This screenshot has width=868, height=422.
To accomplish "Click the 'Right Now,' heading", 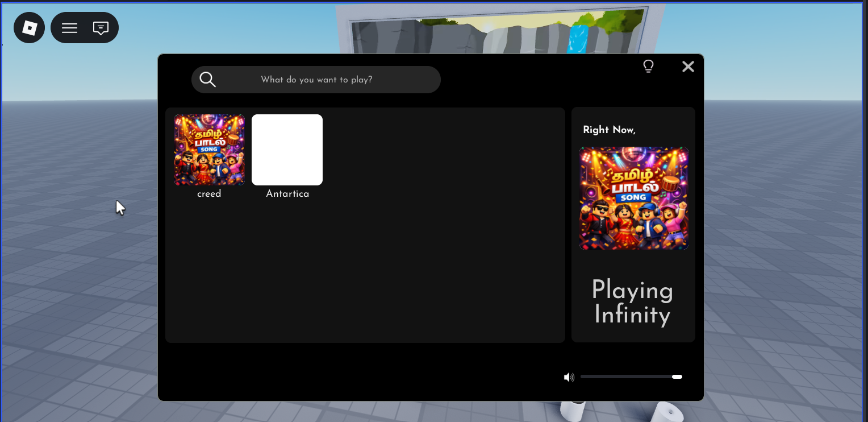I will 609,130.
